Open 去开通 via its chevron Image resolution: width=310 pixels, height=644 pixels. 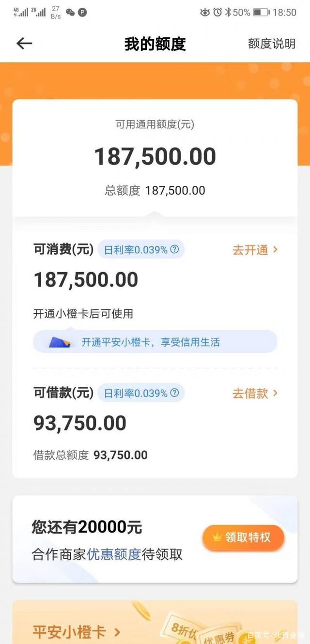275,250
